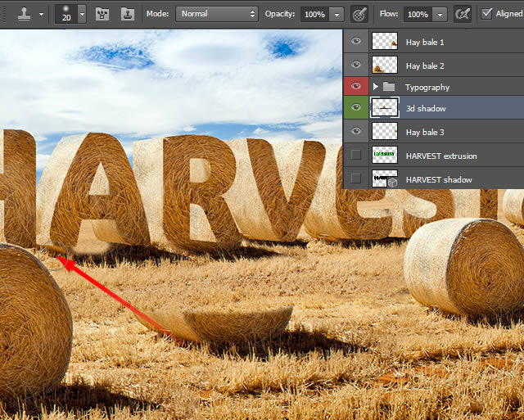Viewport: 524px width, 420px height.
Task: Hide the Hay bale 3 layer
Action: tap(356, 131)
